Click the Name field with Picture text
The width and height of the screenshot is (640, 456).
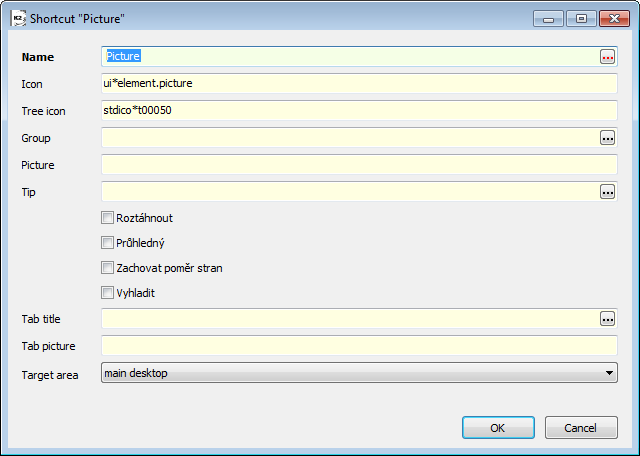tap(350, 56)
